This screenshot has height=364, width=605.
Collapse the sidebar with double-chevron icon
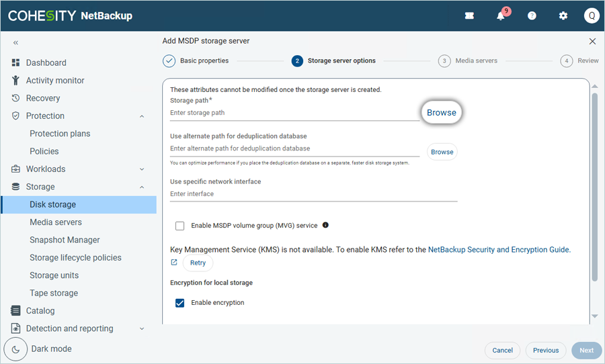pos(15,43)
